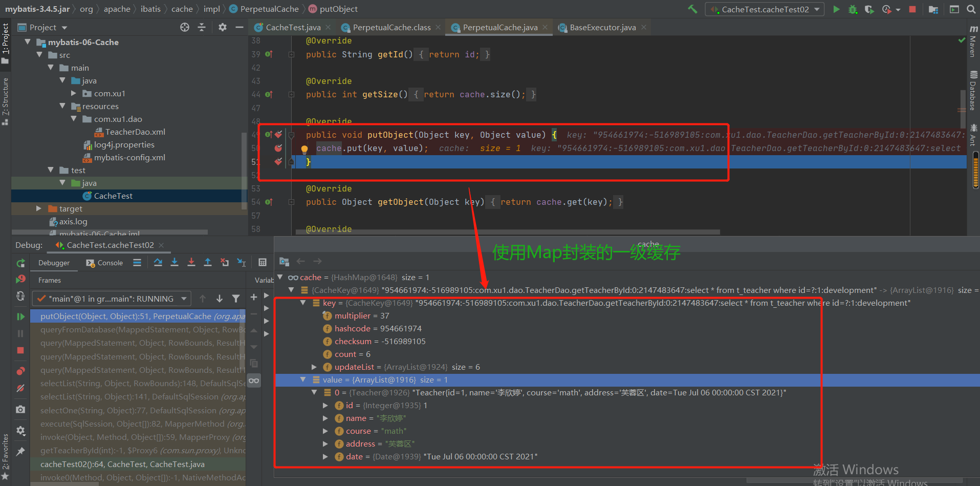This screenshot has height=486, width=980.
Task: Expand the com.xu1 package node
Action: pos(74,93)
